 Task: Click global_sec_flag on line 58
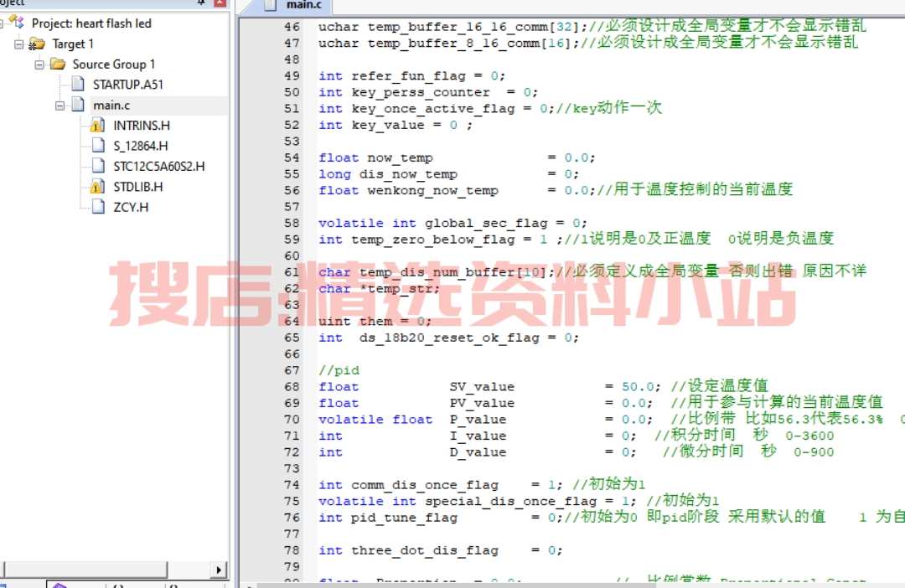tap(486, 224)
